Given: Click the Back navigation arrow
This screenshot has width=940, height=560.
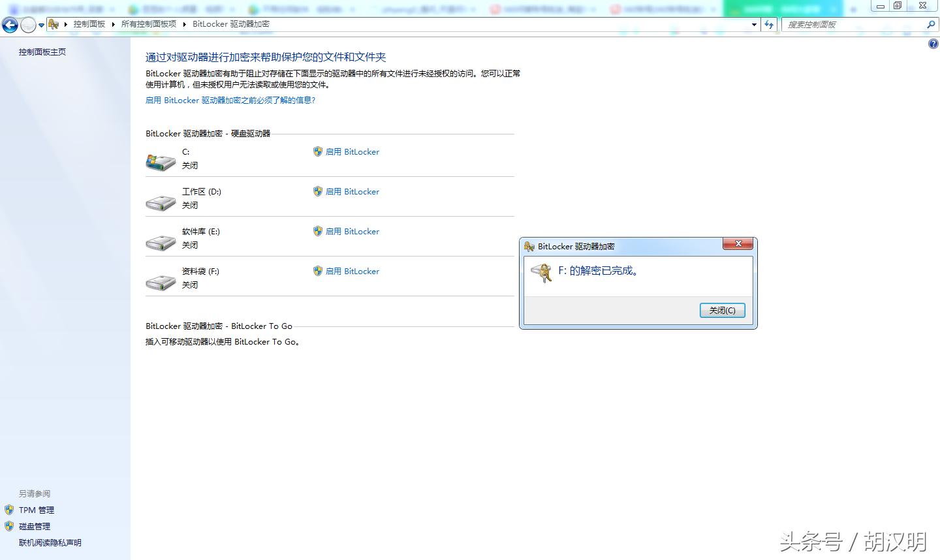Looking at the screenshot, I should [10, 25].
